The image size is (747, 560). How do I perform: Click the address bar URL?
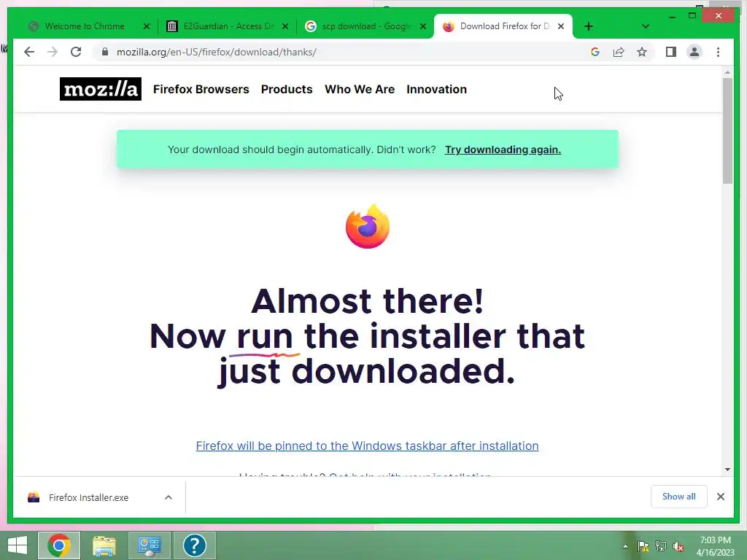[x=216, y=52]
